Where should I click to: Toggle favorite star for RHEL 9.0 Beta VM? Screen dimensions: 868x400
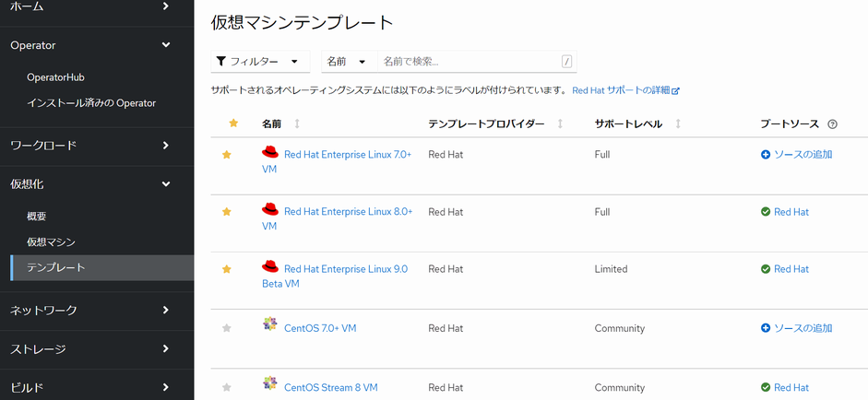pyautogui.click(x=226, y=269)
